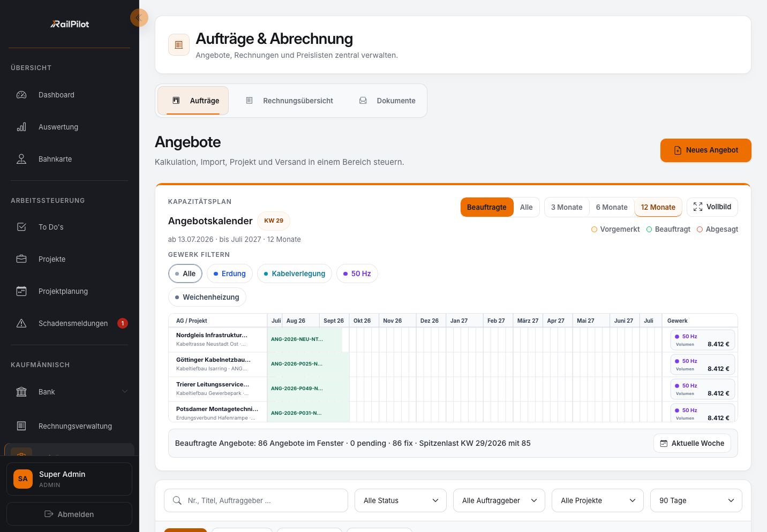Click the ANG-2026-P025-N timeline bar
The image size is (767, 532).
(x=309, y=364)
